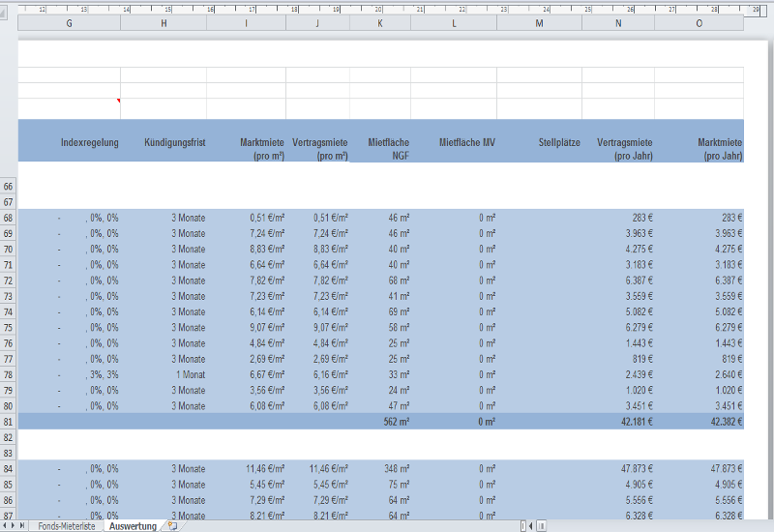Click the Vertragsmiete (pro m²) header cell

coord(317,140)
